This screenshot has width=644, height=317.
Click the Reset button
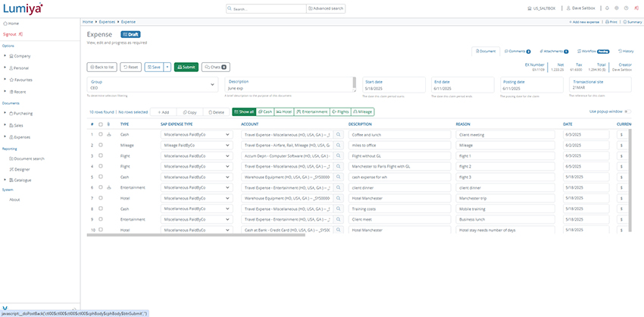(x=130, y=67)
